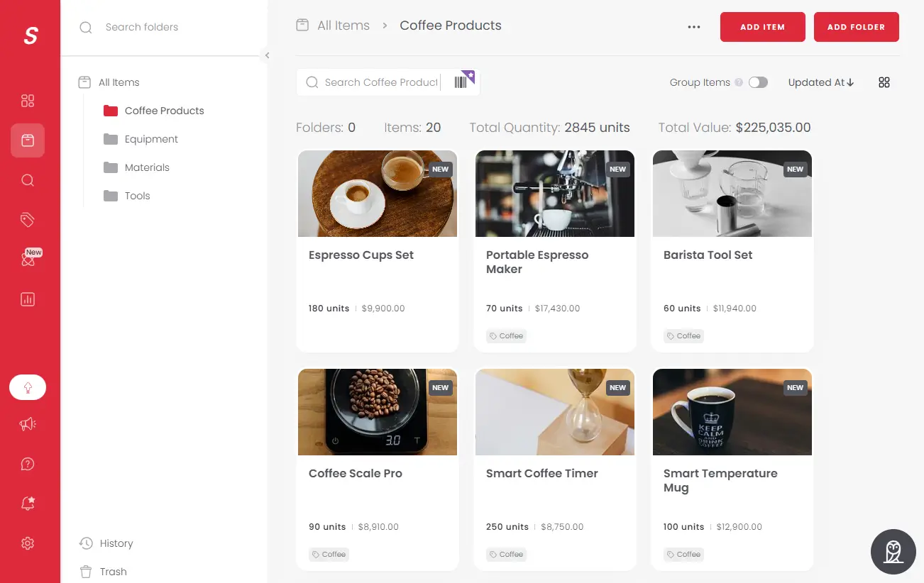Open the three-dot more options menu

693,26
